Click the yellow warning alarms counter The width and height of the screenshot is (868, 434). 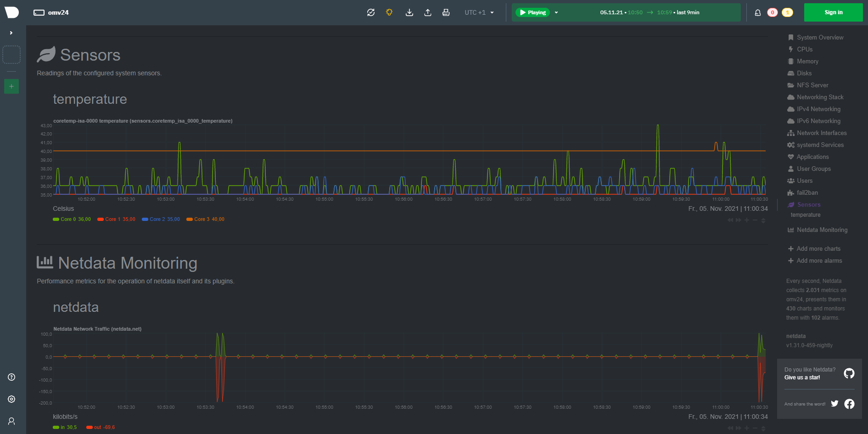pyautogui.click(x=788, y=12)
